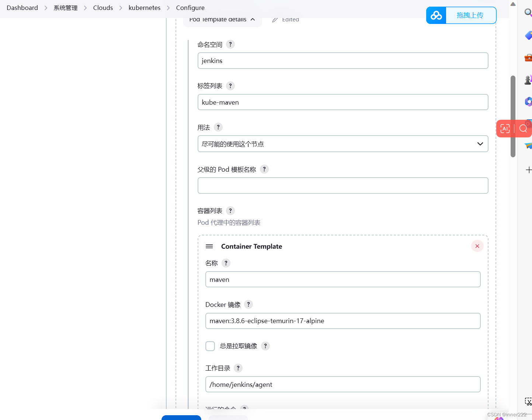The width and height of the screenshot is (532, 420).
Task: Click the Container Template heading text
Action: (251, 246)
